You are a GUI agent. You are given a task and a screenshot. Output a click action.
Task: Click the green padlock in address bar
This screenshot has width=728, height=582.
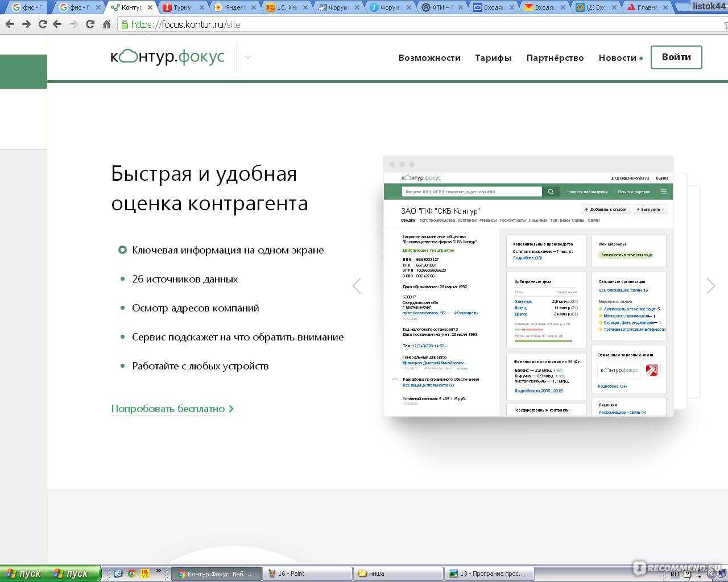[125, 24]
